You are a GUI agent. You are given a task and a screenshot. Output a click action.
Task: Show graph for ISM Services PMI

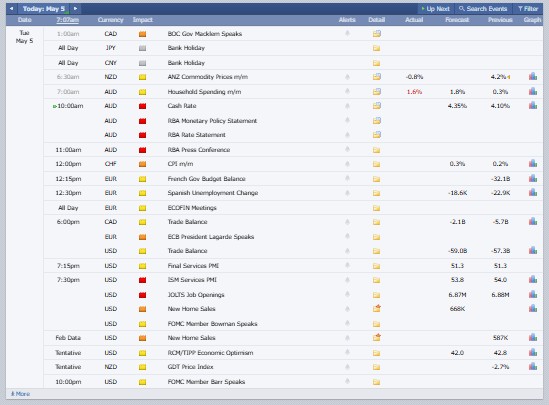coord(533,280)
